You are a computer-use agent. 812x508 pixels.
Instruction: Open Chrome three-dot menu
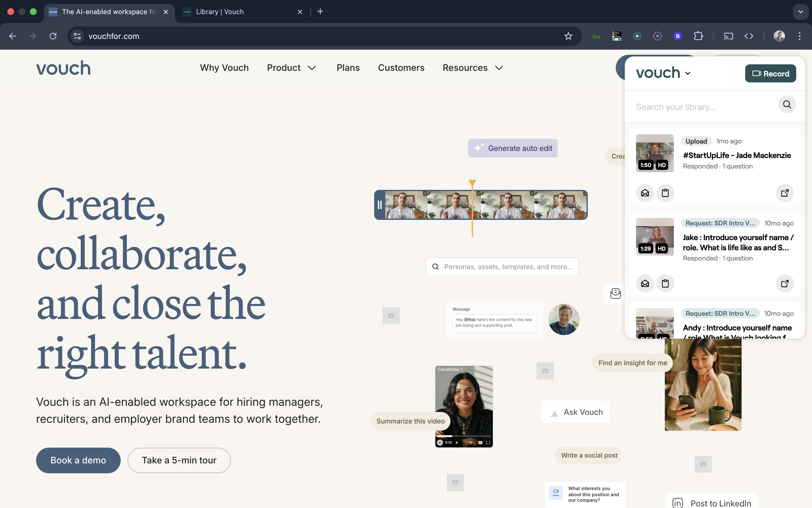coord(800,36)
